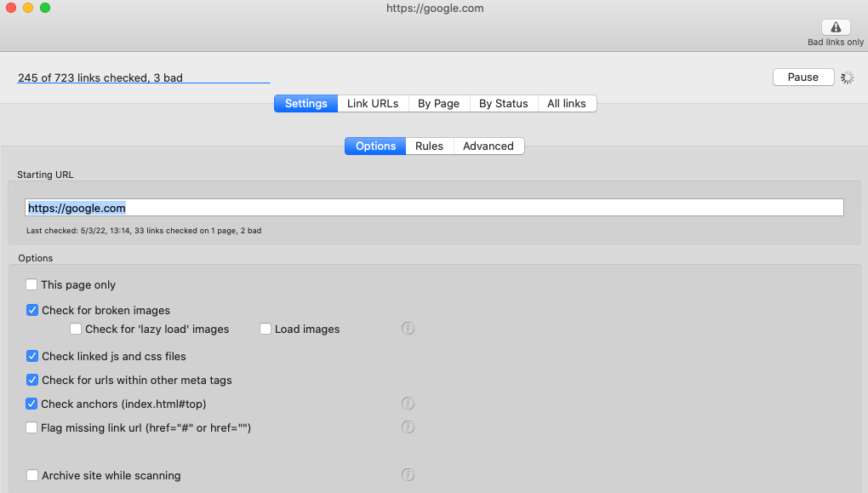868x493 pixels.
Task: Open info icon for Archive site while scanning
Action: pyautogui.click(x=408, y=475)
